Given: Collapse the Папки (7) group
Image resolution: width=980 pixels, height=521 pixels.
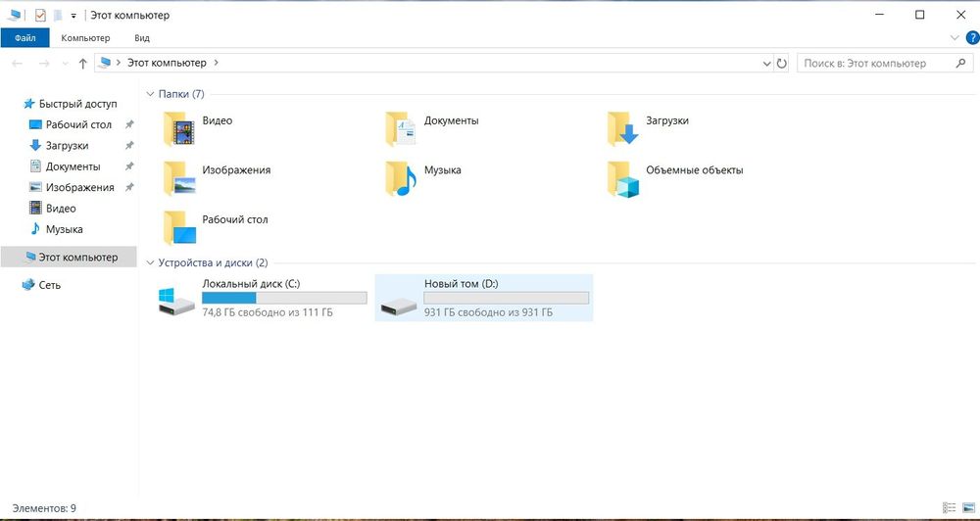Looking at the screenshot, I should [150, 94].
